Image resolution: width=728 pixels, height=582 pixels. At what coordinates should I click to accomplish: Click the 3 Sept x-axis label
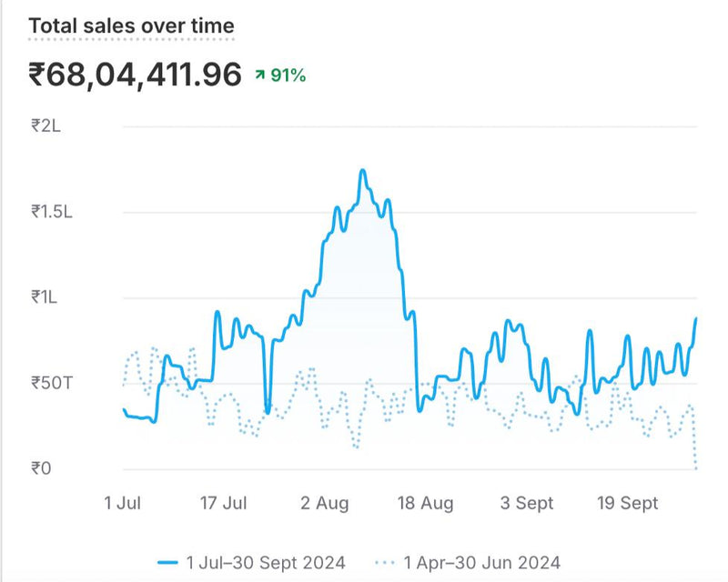[527, 504]
